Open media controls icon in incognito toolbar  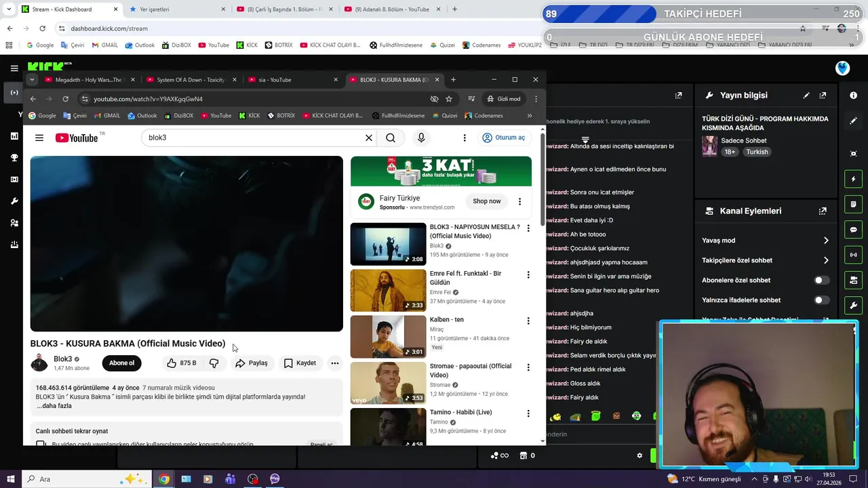472,99
